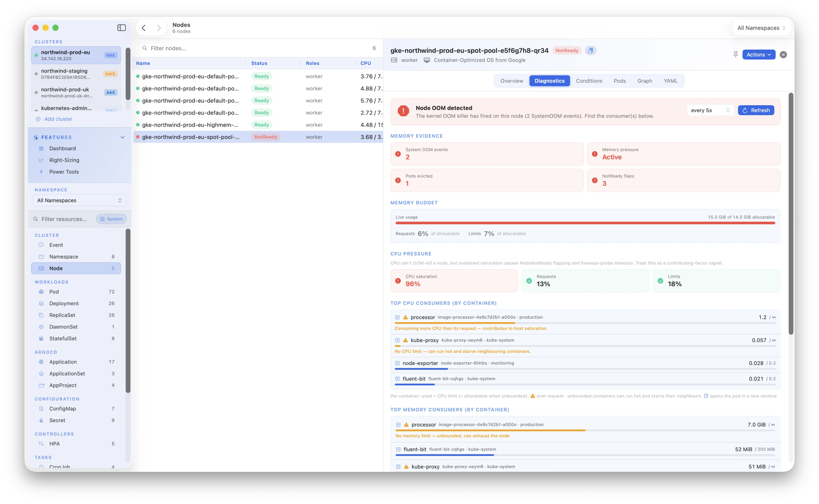This screenshot has width=819, height=504.
Task: Select the northwind-prod-uk cluster
Action: pyautogui.click(x=76, y=92)
